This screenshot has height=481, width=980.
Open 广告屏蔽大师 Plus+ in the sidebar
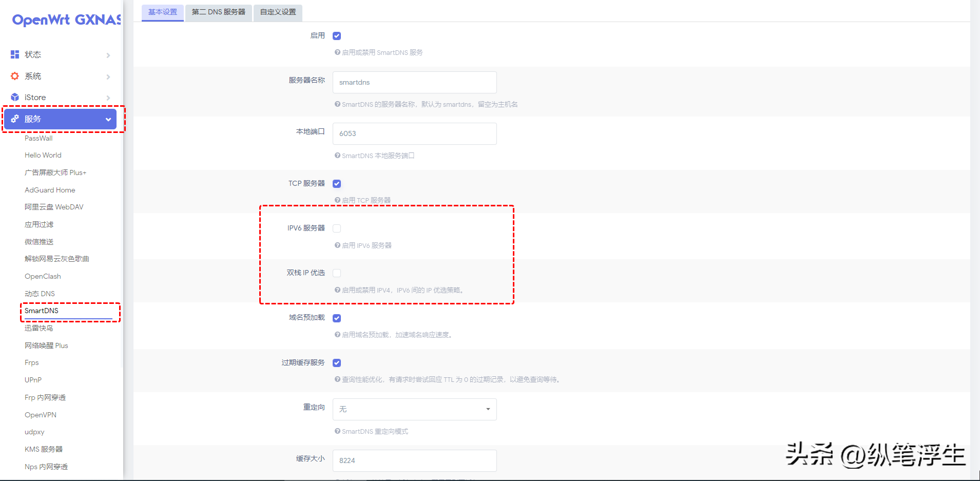[x=55, y=172]
